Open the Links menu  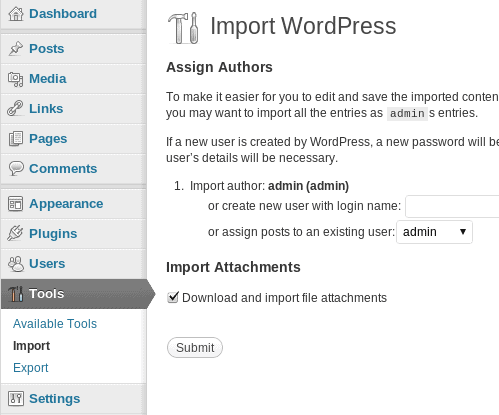tap(46, 109)
